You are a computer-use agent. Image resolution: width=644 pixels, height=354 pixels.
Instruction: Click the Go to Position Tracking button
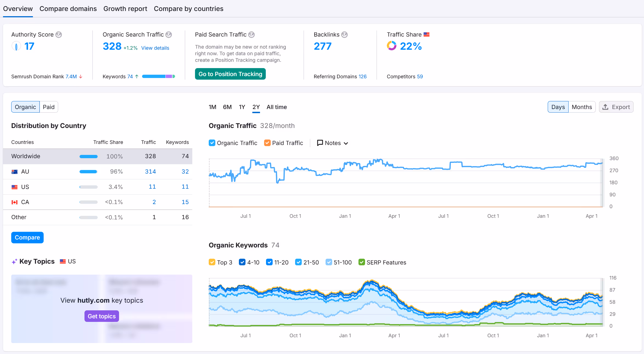click(x=230, y=74)
